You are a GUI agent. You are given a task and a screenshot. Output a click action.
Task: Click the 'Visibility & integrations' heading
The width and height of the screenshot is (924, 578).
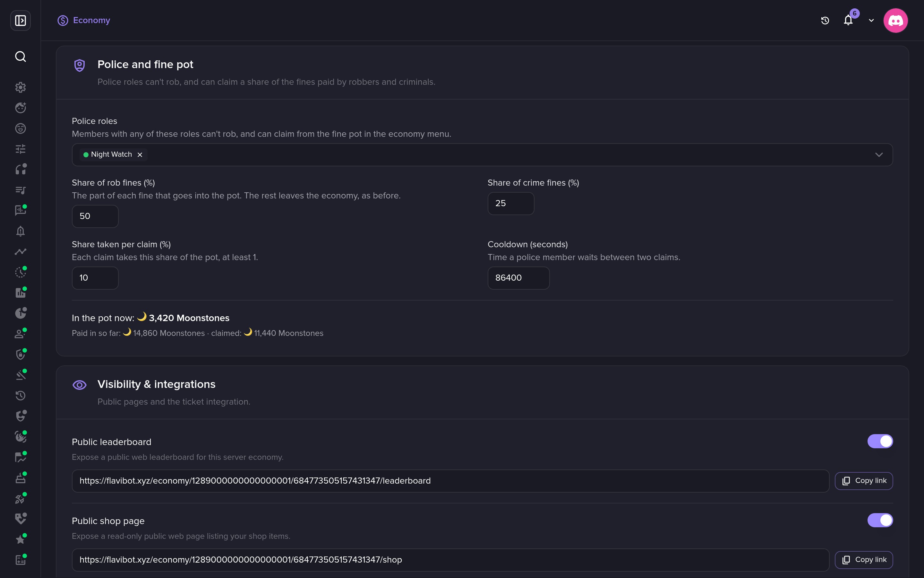[x=156, y=384]
